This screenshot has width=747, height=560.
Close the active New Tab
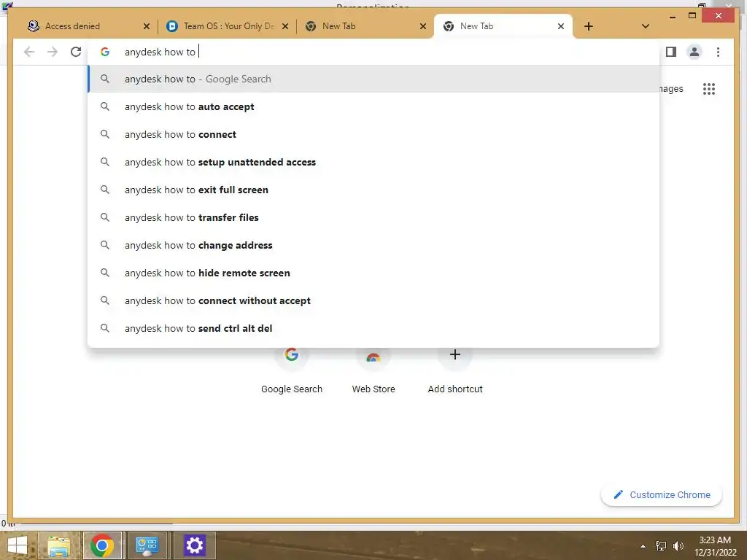coord(561,26)
